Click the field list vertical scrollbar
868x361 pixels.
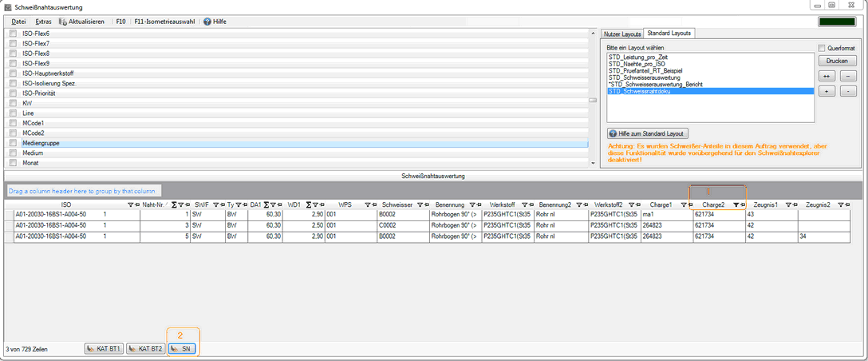pyautogui.click(x=593, y=100)
